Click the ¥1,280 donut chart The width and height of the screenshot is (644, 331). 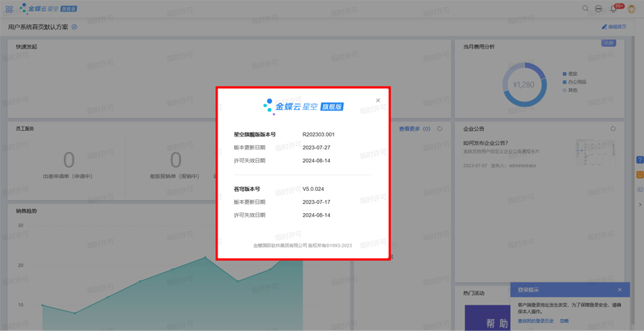tap(525, 85)
